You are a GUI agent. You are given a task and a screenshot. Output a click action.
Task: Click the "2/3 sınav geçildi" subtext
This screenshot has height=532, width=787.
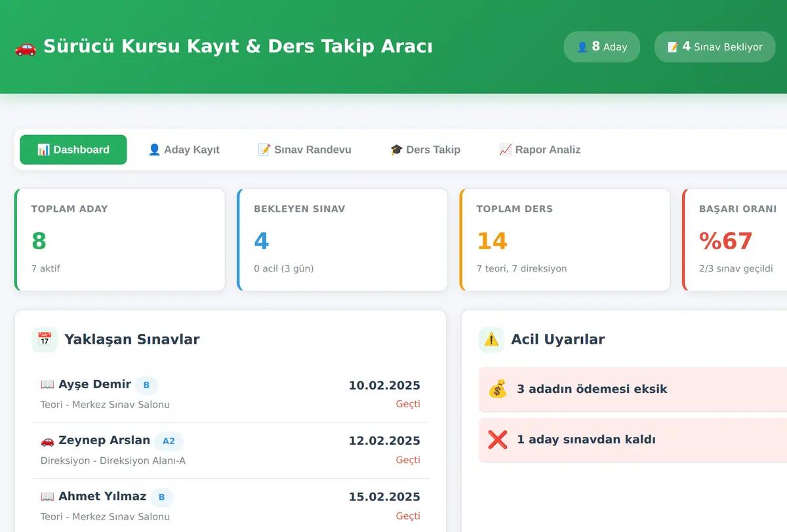coord(736,268)
